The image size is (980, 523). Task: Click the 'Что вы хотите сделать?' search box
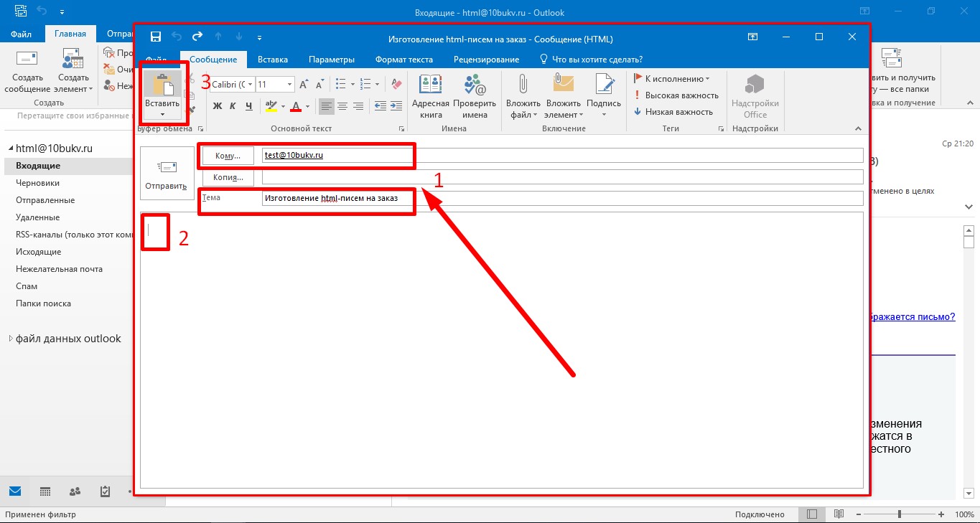591,60
